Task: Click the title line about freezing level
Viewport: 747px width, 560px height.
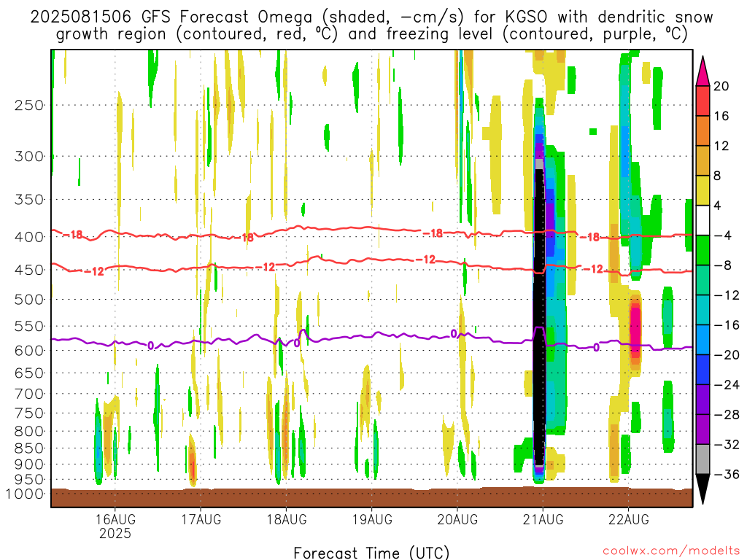Action: pyautogui.click(x=371, y=34)
